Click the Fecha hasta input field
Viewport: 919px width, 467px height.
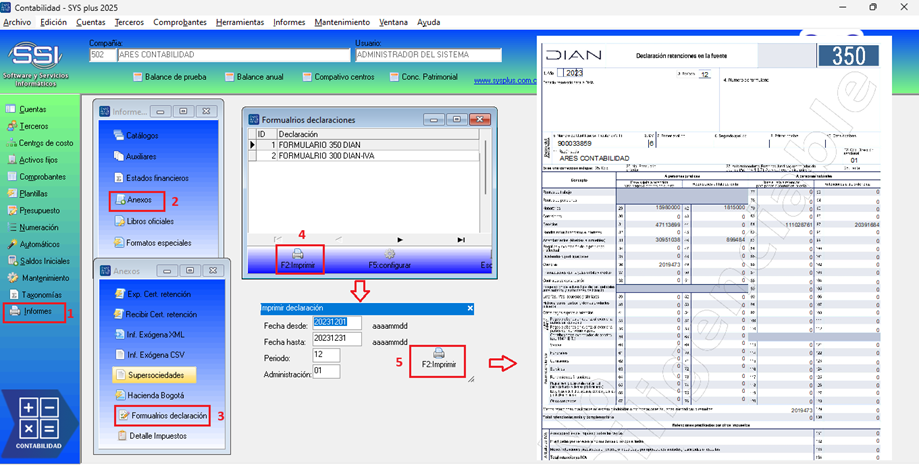[337, 339]
